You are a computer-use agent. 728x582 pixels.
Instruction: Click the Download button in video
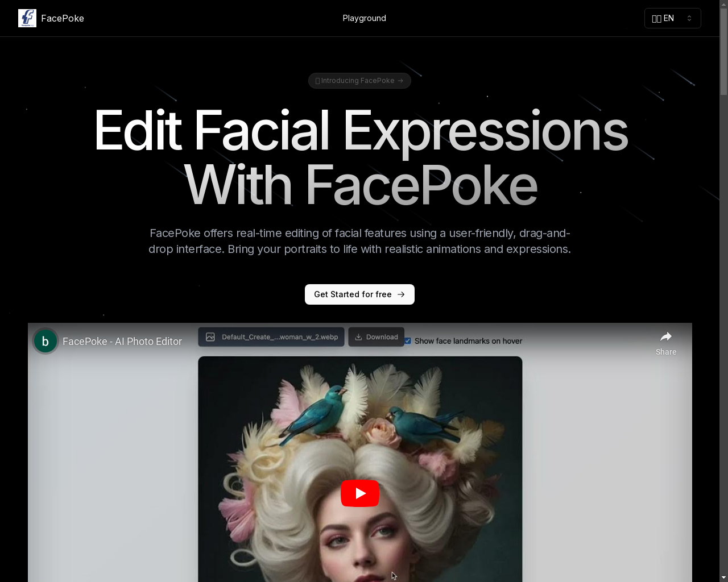coord(376,337)
